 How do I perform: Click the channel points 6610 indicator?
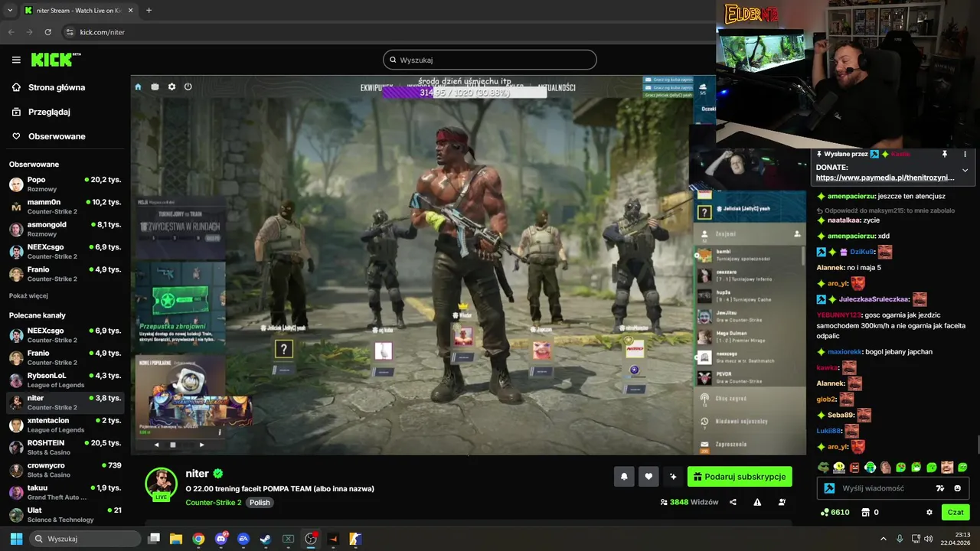click(835, 512)
